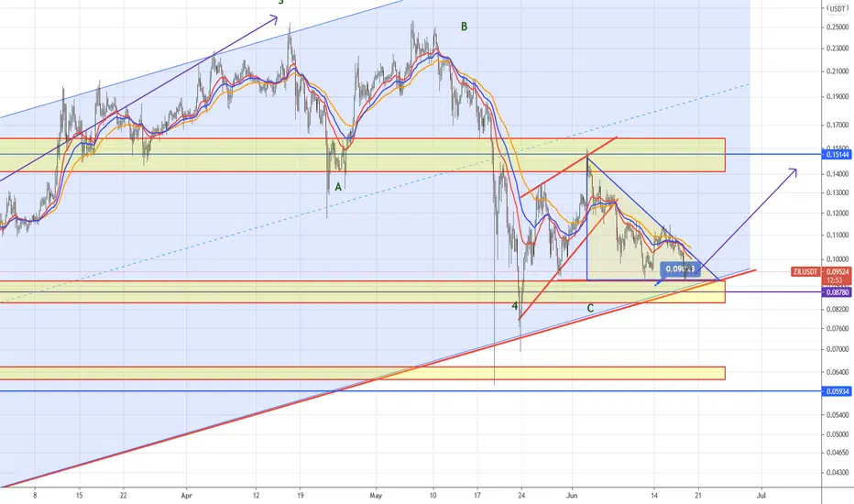Image resolution: width=854 pixels, height=504 pixels.
Task: Click the 0.13000 price axis tick
Action: (x=838, y=192)
